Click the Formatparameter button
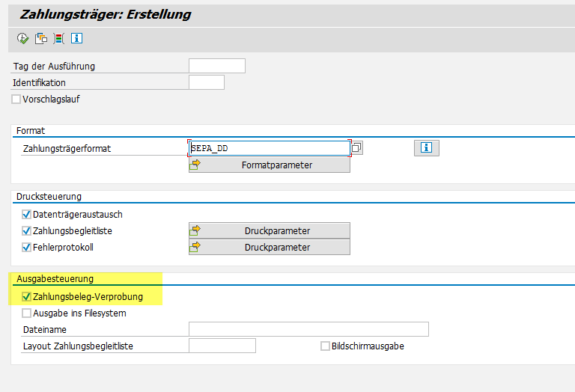This screenshot has height=392, width=575. (269, 165)
